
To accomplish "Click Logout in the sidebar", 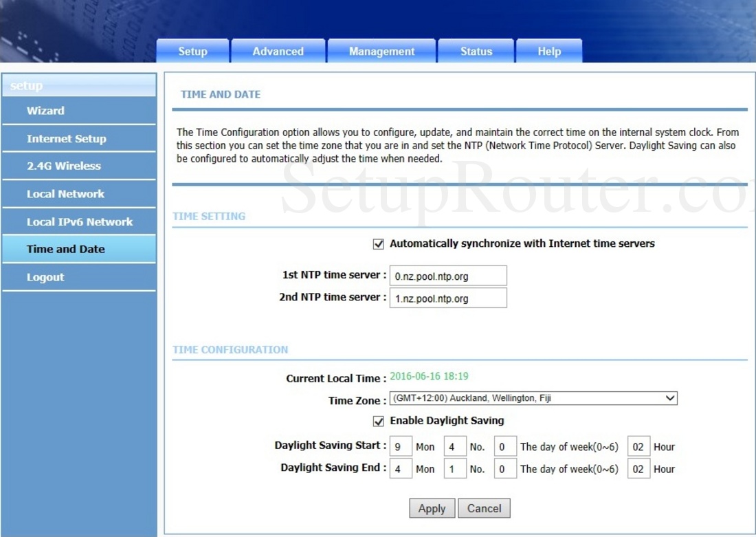I will pyautogui.click(x=79, y=277).
